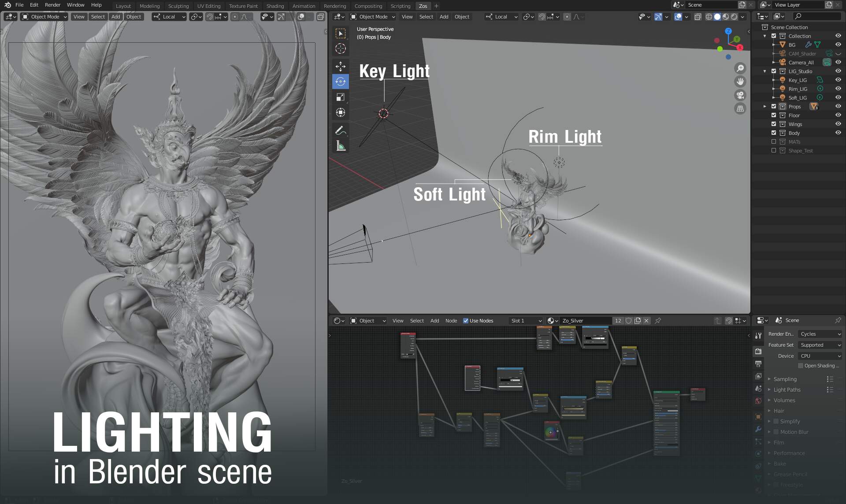Screen dimensions: 846x504
Task: Hide Soft_LIG with its eye icon
Action: 838,97
